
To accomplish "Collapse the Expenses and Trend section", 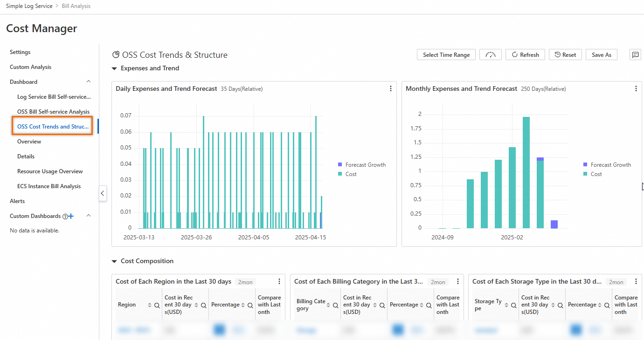I will point(114,68).
